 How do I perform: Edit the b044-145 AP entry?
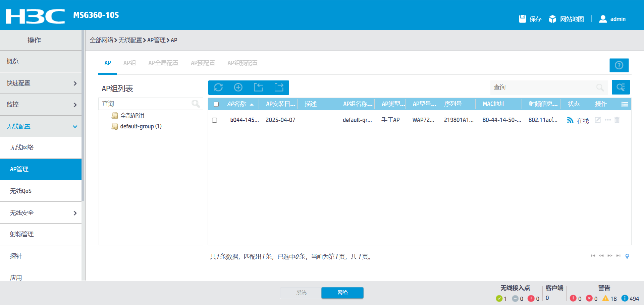(x=597, y=120)
